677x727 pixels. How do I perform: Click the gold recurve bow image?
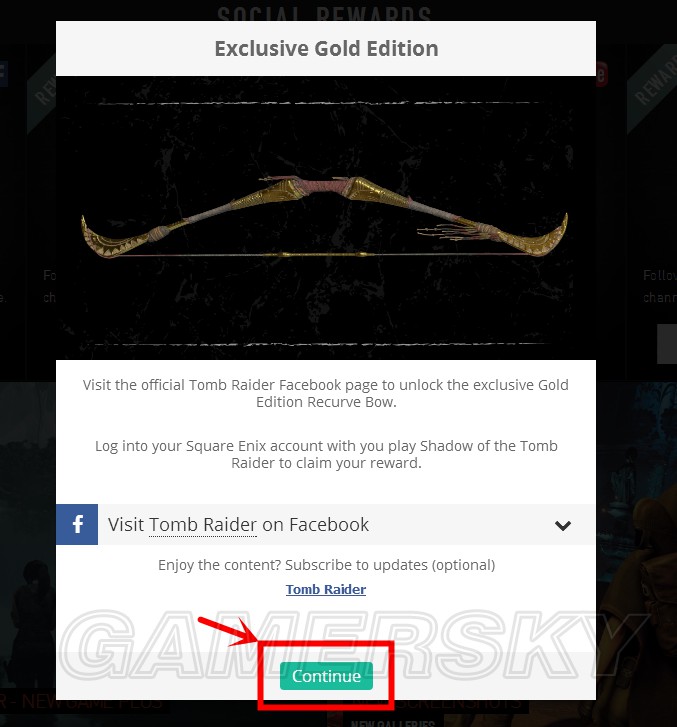[325, 217]
